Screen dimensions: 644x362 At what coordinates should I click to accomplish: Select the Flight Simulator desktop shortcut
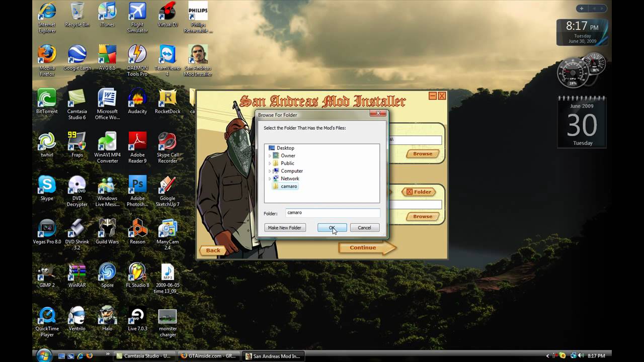point(137,18)
